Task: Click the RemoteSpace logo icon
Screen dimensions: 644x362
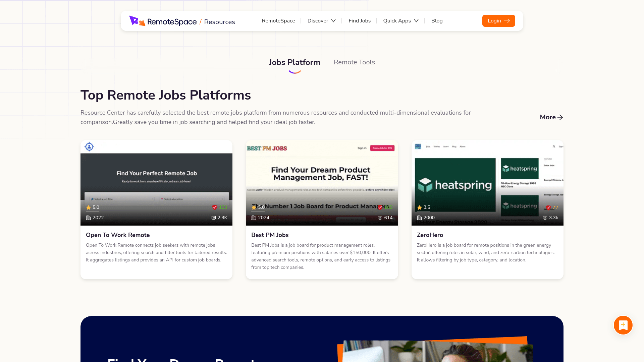Action: [x=137, y=21]
